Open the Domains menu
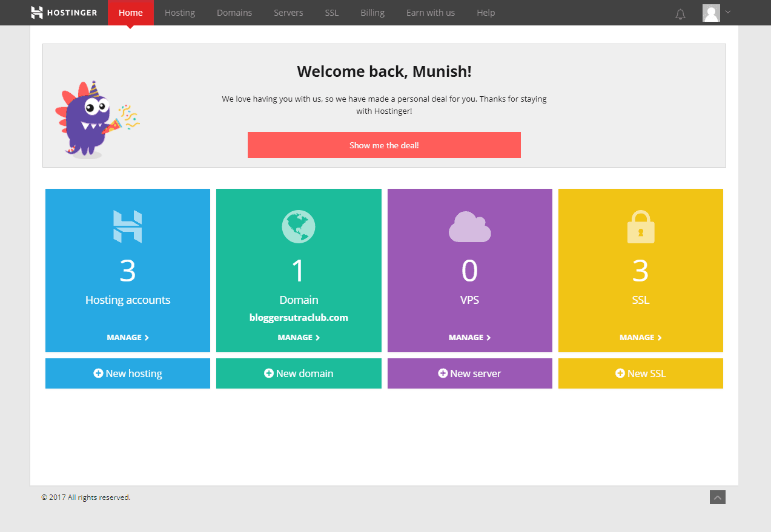Screen dimensions: 771x532 click(x=234, y=13)
